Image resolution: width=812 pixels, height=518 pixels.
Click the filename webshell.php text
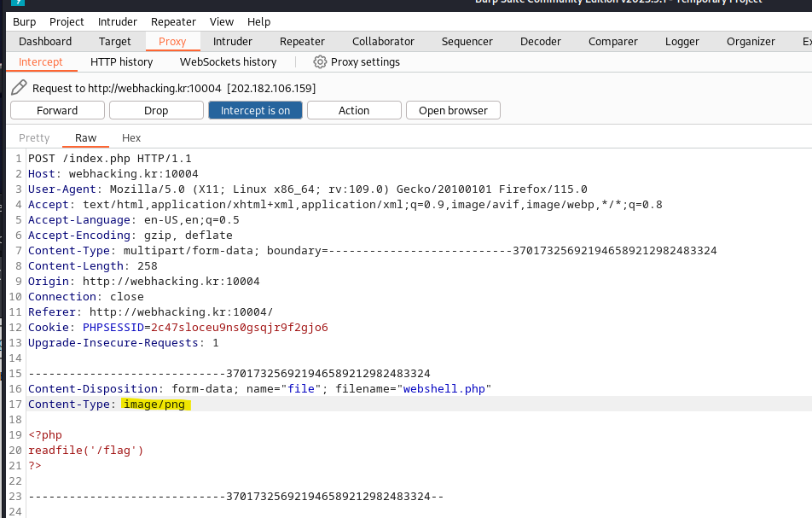click(x=444, y=389)
